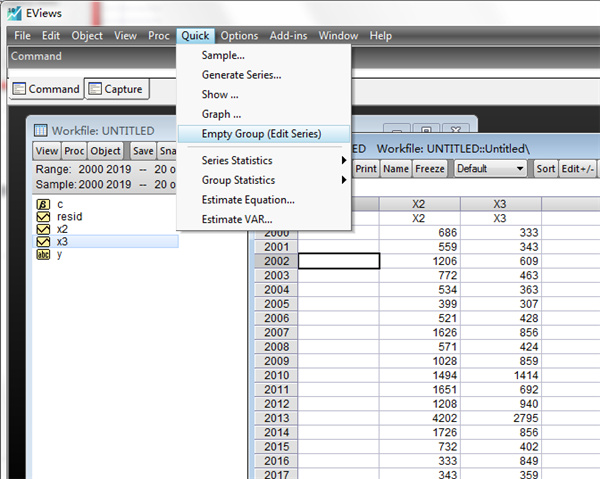Image resolution: width=600 pixels, height=479 pixels.
Task: Click the Sort button
Action: coord(545,169)
